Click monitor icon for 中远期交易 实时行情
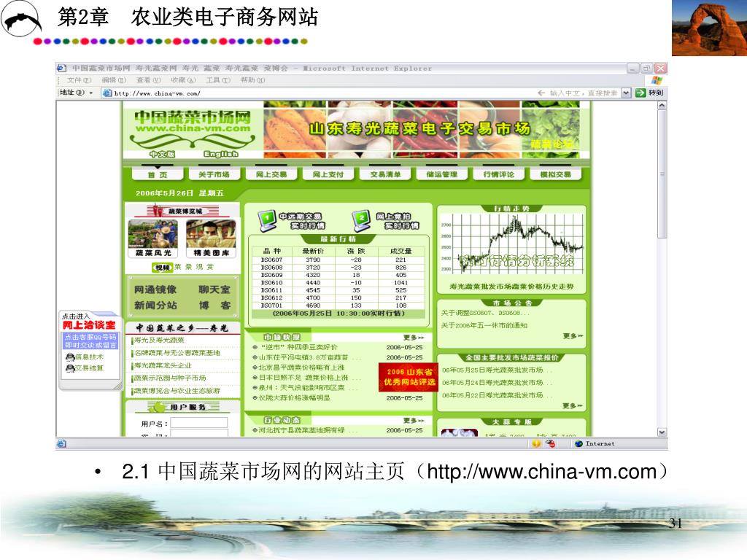 267,220
